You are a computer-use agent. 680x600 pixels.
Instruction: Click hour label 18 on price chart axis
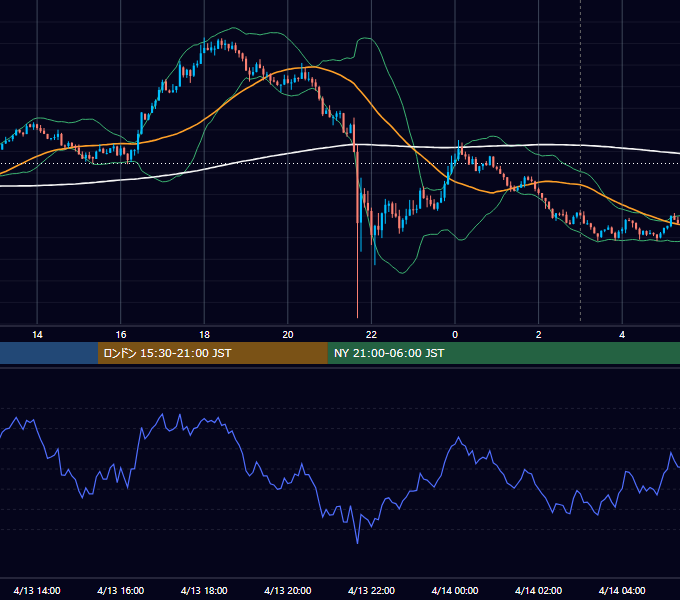tap(204, 335)
